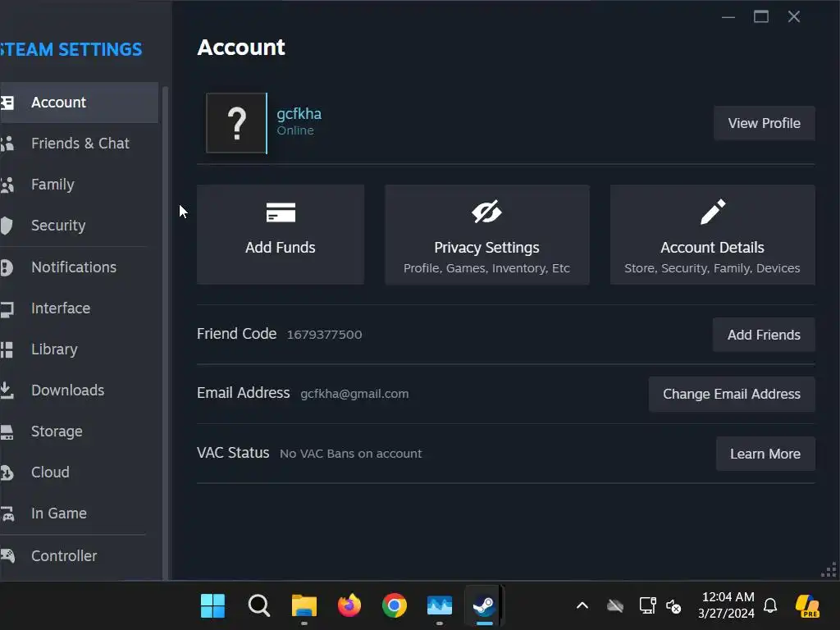Go to Storage settings
The height and width of the screenshot is (630, 840).
click(80, 431)
